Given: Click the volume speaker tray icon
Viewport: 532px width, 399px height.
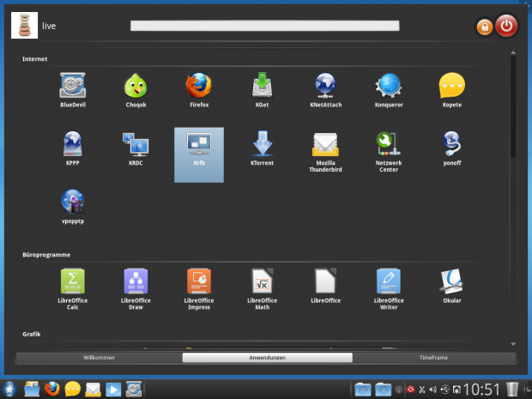Looking at the screenshot, I should pyautogui.click(x=433, y=390).
